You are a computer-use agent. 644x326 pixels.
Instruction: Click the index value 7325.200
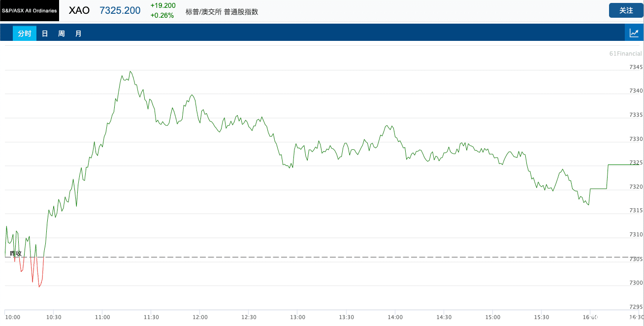pos(120,10)
